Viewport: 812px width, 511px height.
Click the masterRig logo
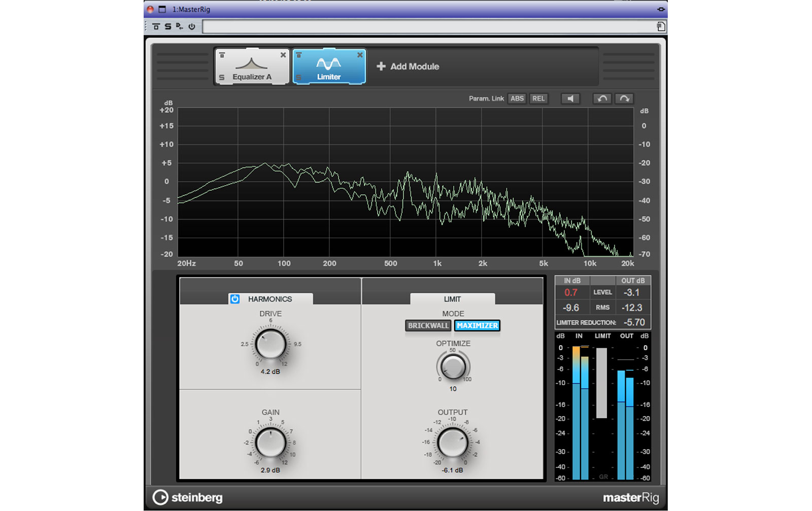[631, 498]
